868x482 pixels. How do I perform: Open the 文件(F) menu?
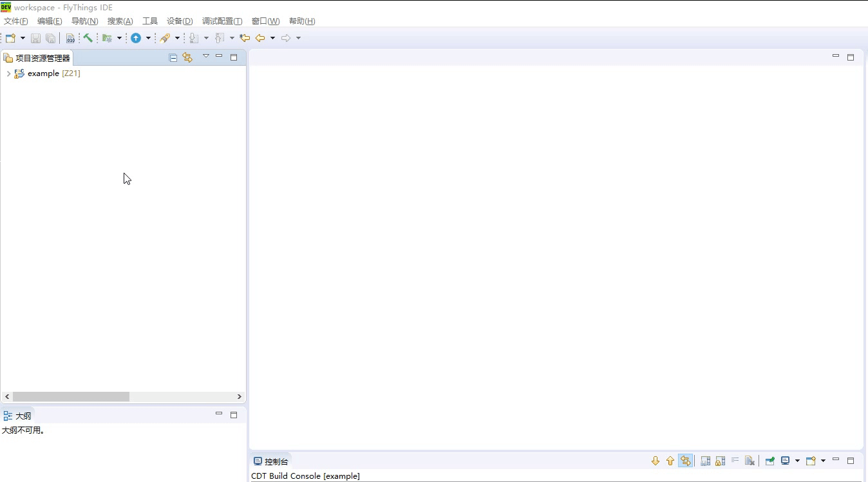[16, 21]
